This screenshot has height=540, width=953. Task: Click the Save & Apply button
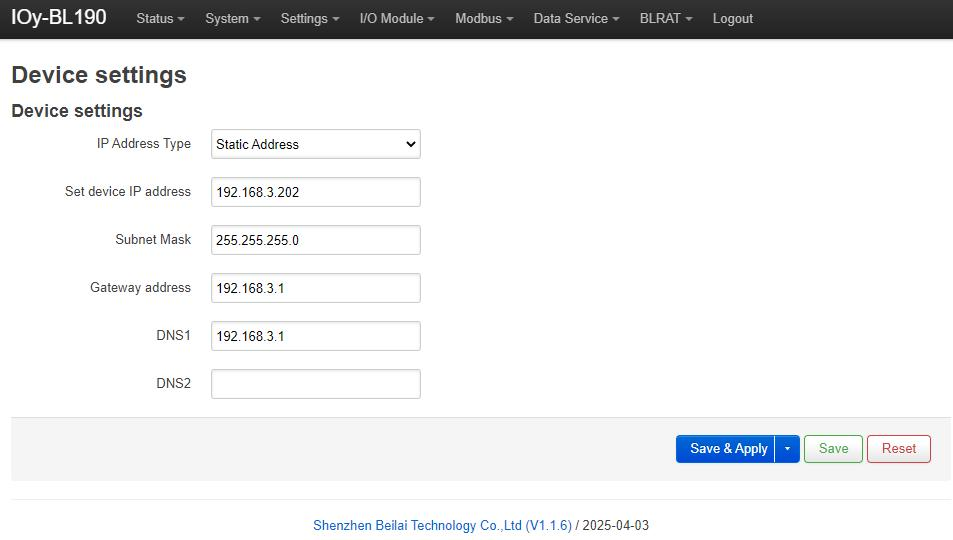tap(725, 449)
